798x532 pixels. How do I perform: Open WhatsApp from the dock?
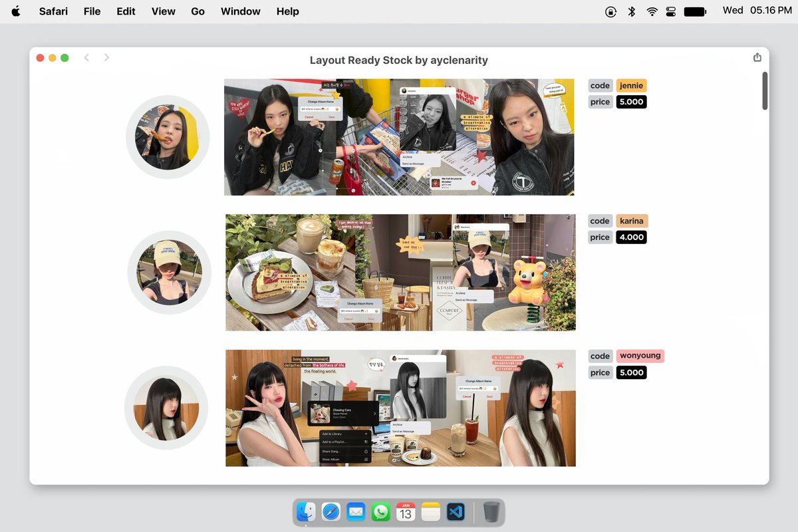(x=381, y=512)
